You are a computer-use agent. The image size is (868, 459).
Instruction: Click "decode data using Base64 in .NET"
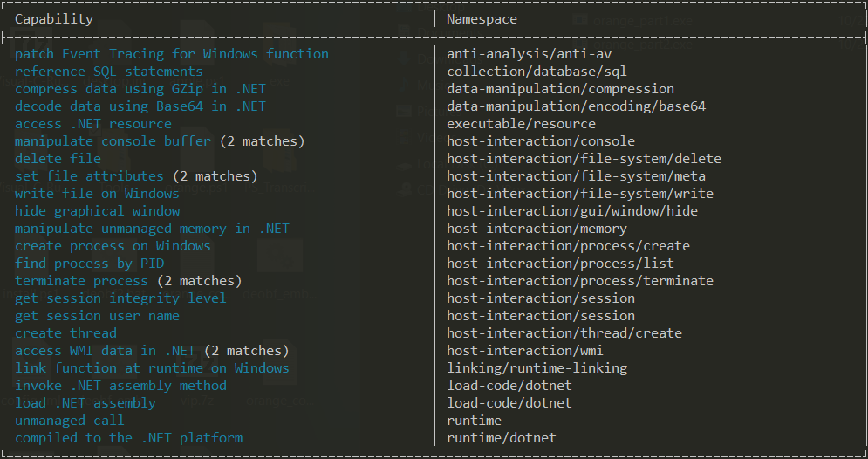click(x=140, y=106)
